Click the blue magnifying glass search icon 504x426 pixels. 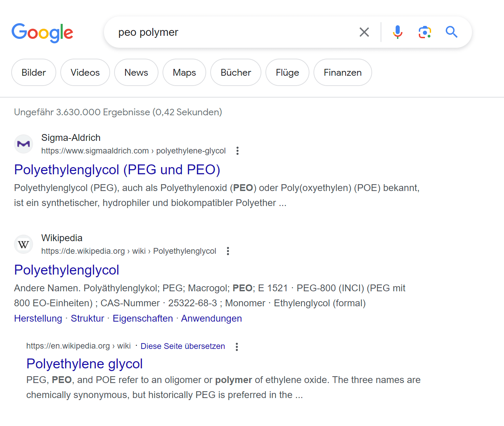click(x=452, y=32)
